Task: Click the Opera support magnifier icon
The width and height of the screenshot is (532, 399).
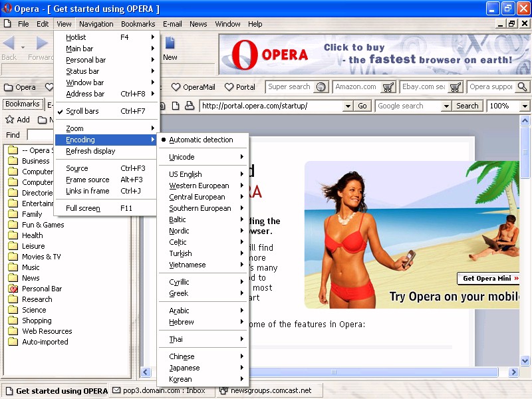Action: tap(522, 87)
